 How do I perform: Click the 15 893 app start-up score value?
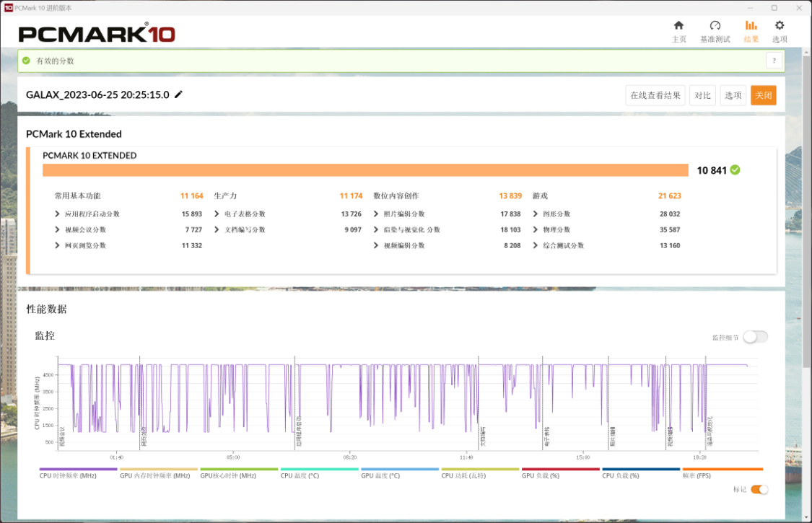click(x=191, y=214)
